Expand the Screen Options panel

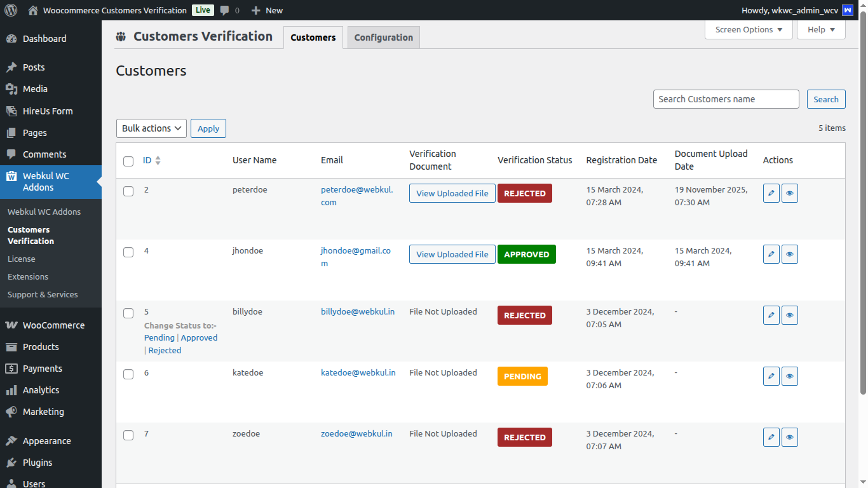[x=749, y=29]
